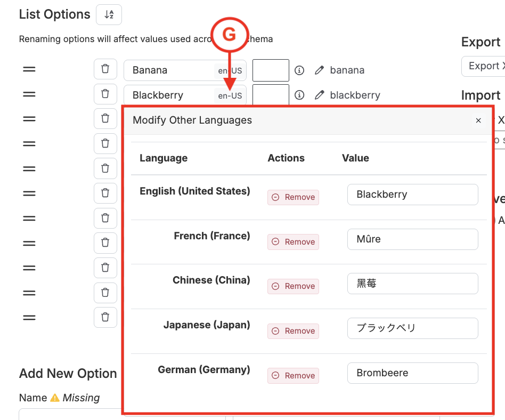The height and width of the screenshot is (420, 505).
Task: Remove the French (France) translation
Action: pyautogui.click(x=293, y=242)
